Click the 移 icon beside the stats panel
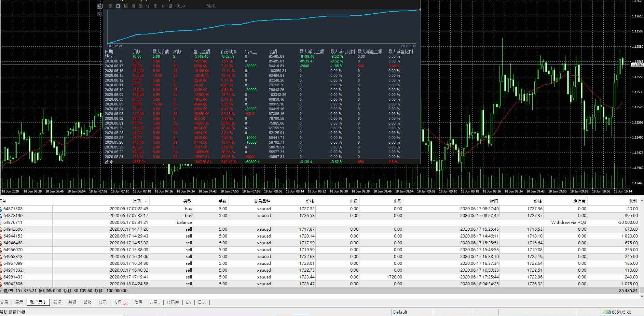The width and height of the screenshot is (644, 316). click(x=99, y=6)
